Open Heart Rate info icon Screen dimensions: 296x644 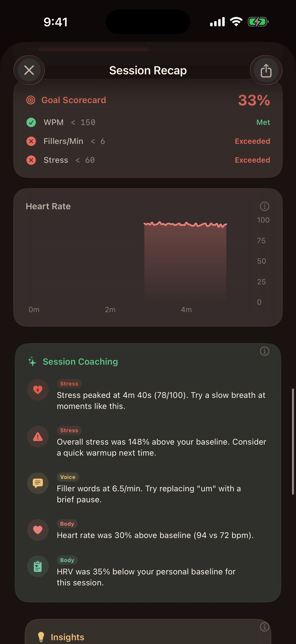click(x=264, y=206)
